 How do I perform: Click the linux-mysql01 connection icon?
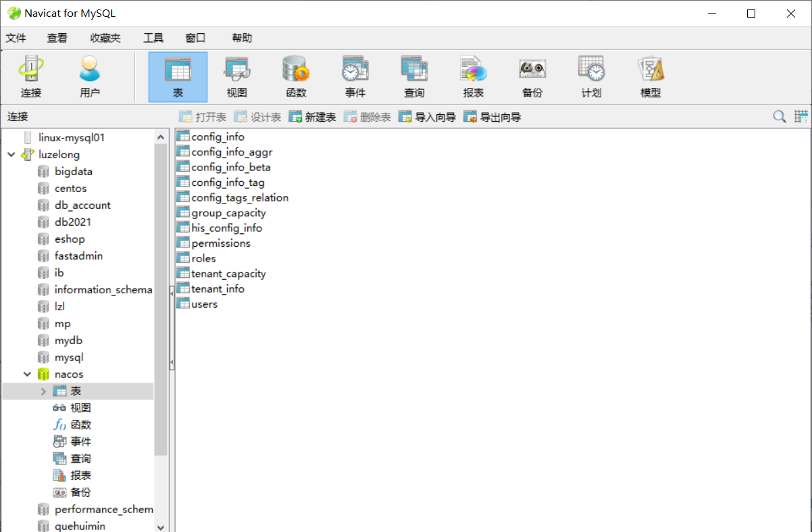28,138
